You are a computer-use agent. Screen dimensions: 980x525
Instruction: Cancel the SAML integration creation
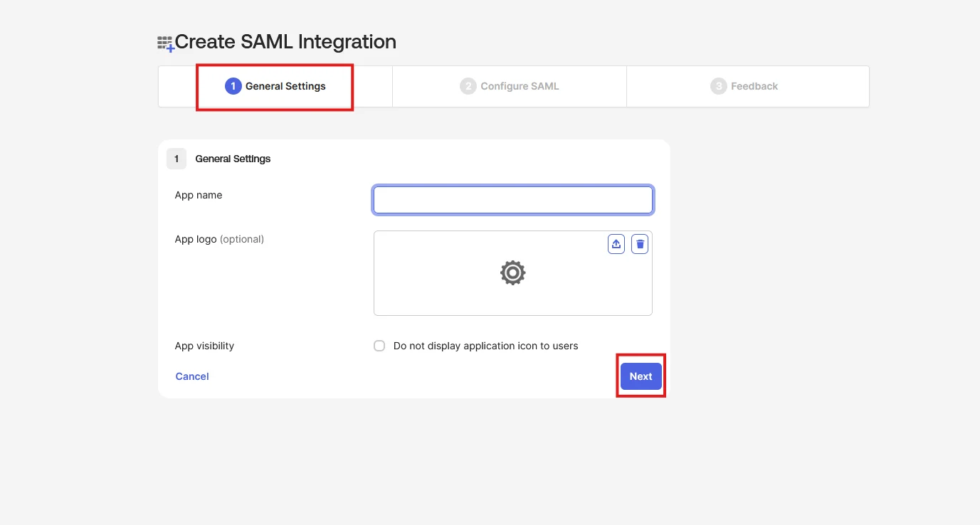pyautogui.click(x=191, y=376)
